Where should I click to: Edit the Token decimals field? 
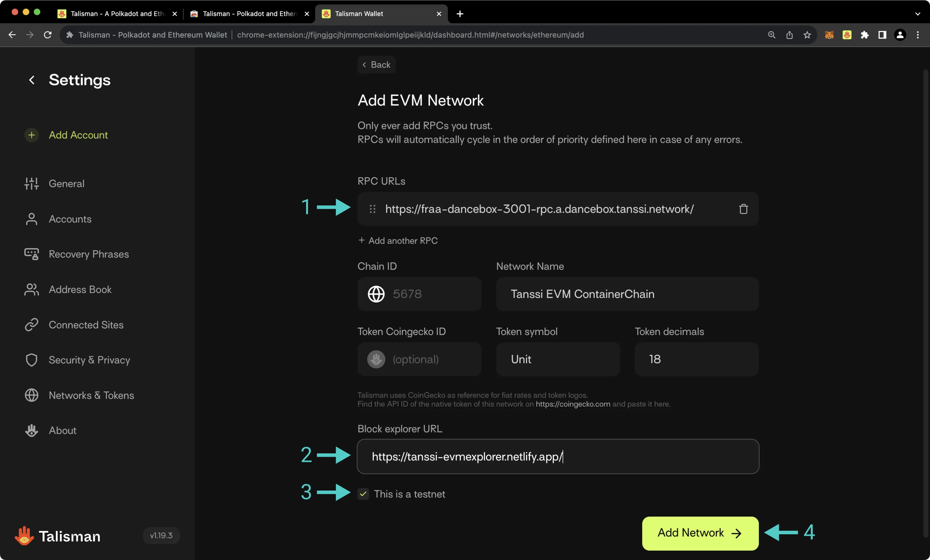(696, 359)
